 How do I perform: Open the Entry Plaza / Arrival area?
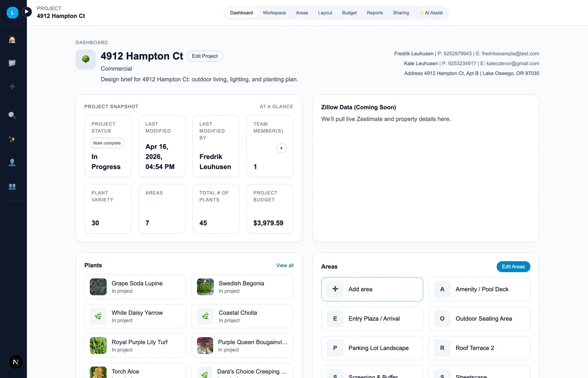coord(372,319)
